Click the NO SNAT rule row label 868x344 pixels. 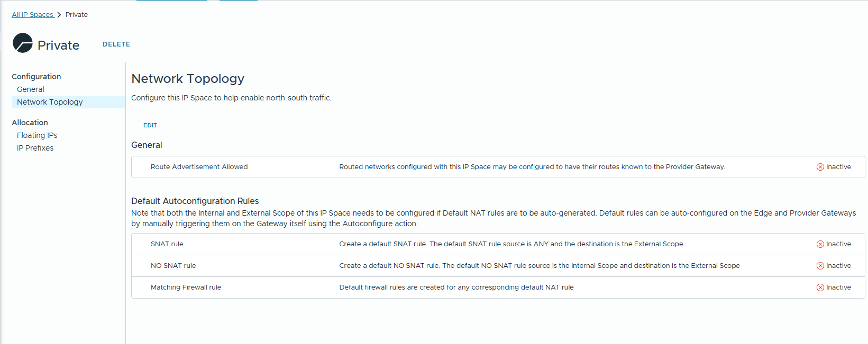(x=173, y=266)
